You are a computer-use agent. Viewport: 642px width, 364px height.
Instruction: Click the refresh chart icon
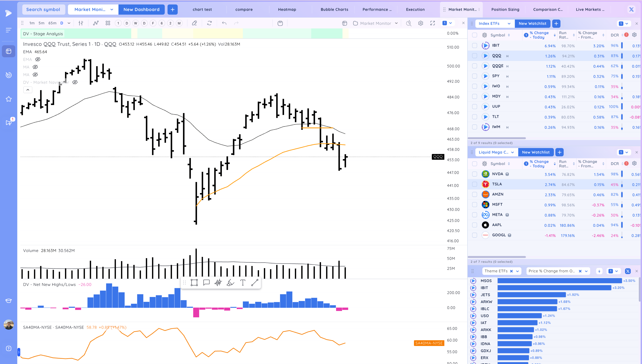(209, 23)
